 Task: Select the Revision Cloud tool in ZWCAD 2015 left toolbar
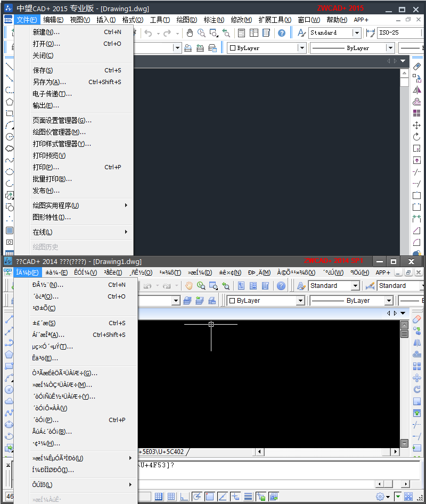[10, 148]
